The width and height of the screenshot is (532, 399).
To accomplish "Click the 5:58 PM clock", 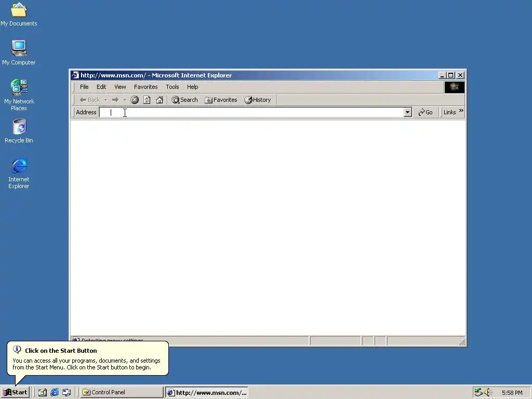I will coord(512,393).
